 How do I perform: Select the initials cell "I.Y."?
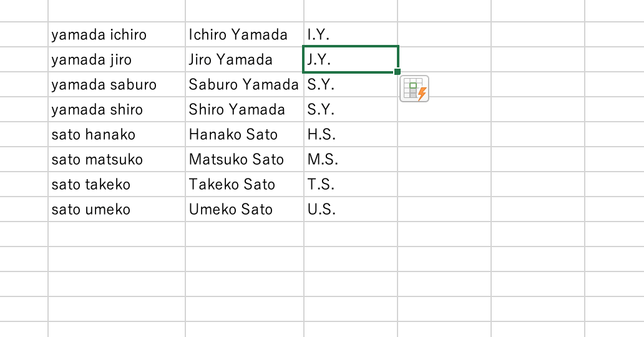[350, 35]
